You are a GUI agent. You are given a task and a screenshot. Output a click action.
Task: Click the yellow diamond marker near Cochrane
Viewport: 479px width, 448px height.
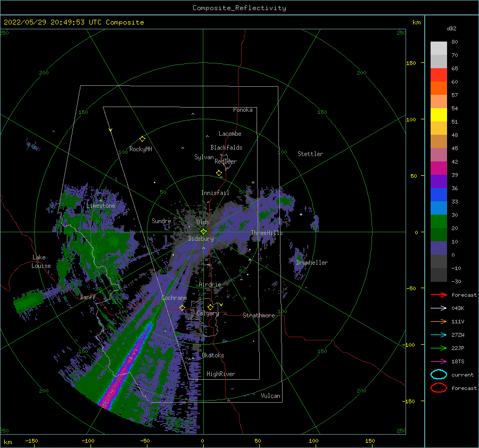coord(182,307)
